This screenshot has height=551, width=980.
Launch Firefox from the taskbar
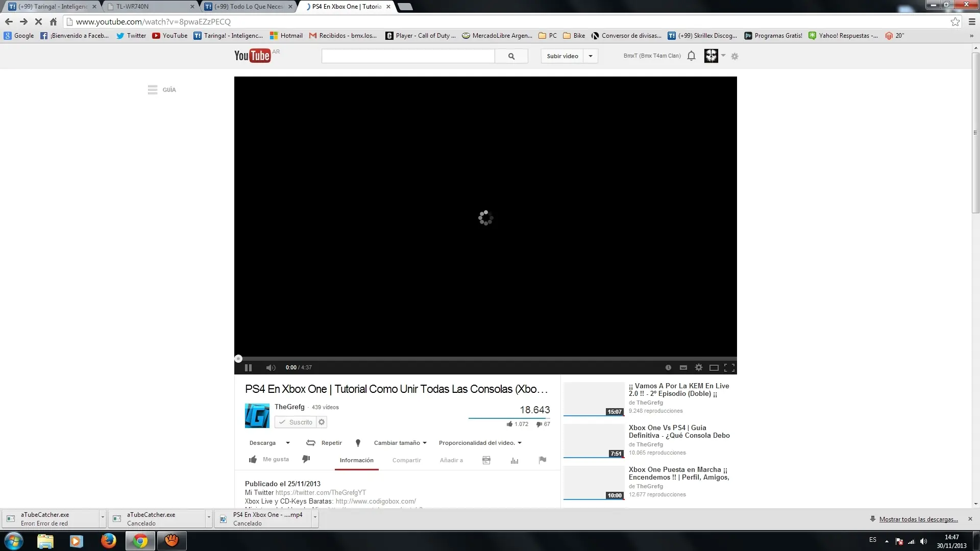point(108,541)
